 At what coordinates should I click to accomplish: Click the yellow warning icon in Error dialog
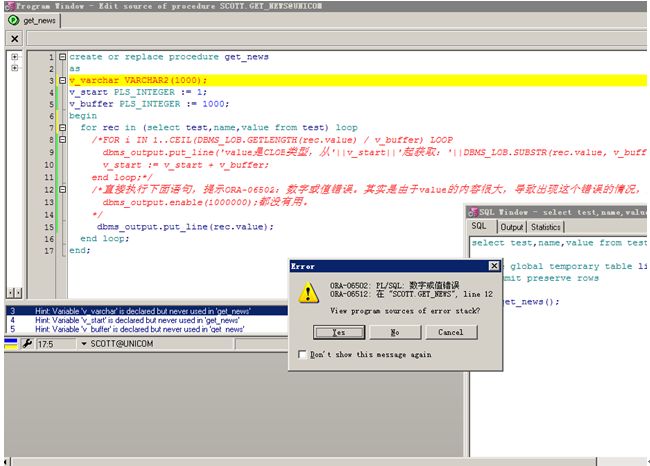point(308,293)
